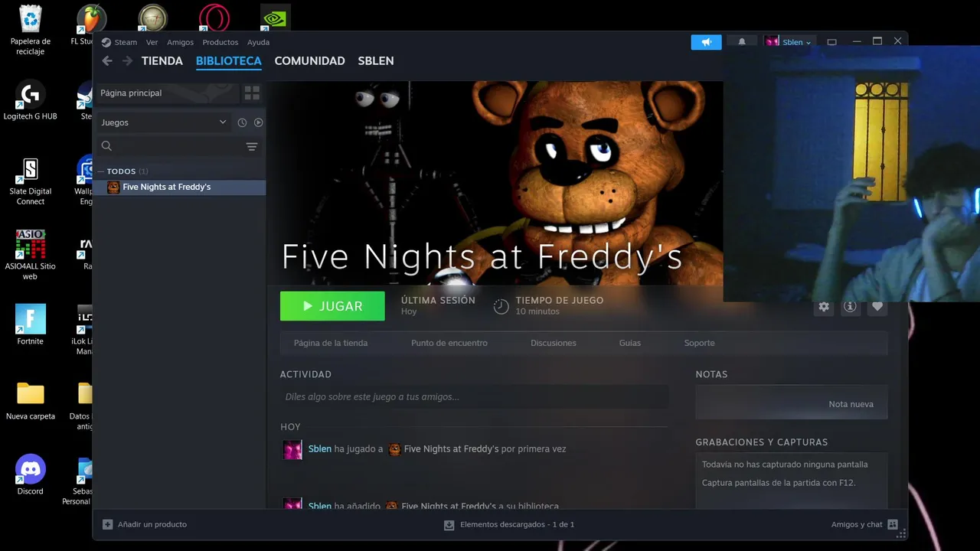
Task: Open FL Studio desktop shortcut
Action: click(x=90, y=24)
